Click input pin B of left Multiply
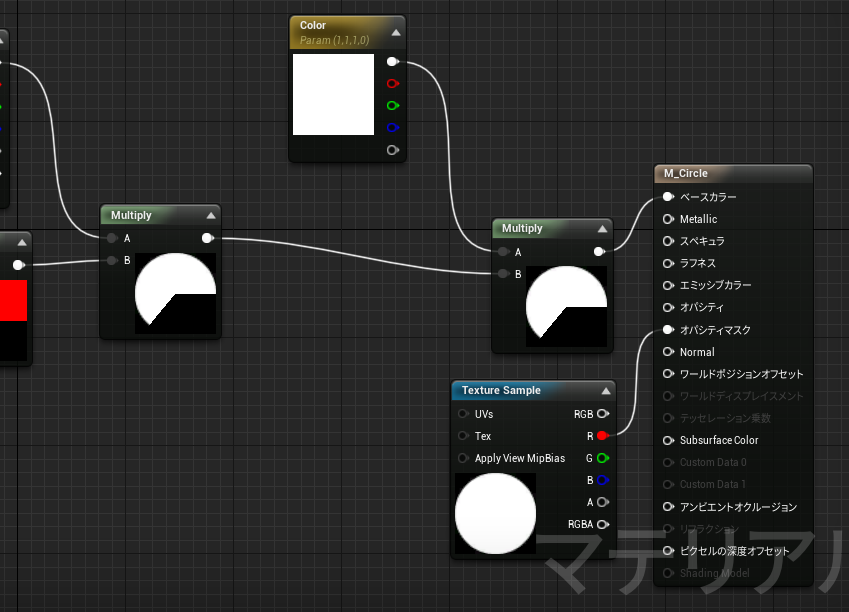 click(x=112, y=261)
